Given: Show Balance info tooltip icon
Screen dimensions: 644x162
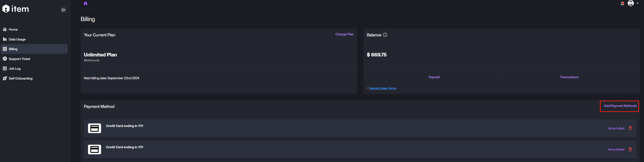Looking at the screenshot, I should pos(385,35).
